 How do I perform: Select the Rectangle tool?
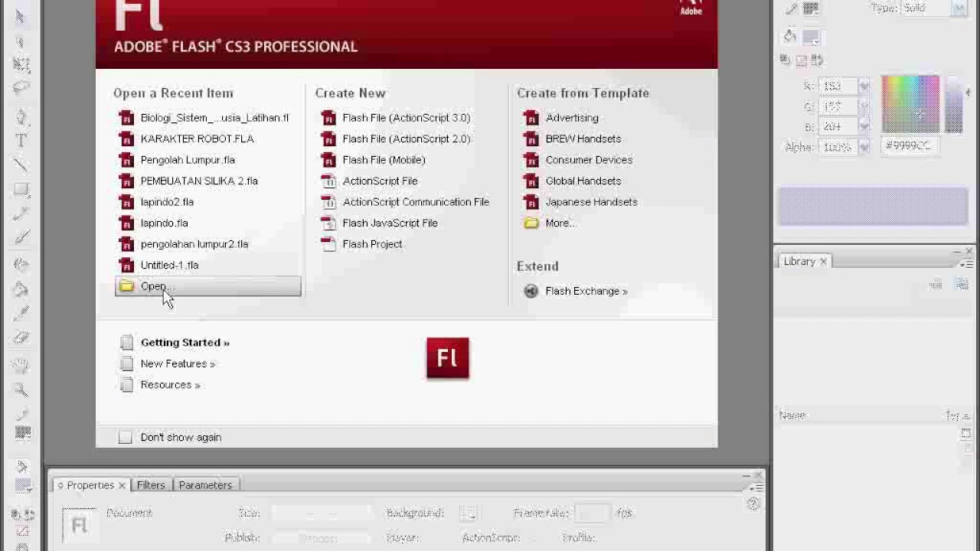(x=21, y=189)
